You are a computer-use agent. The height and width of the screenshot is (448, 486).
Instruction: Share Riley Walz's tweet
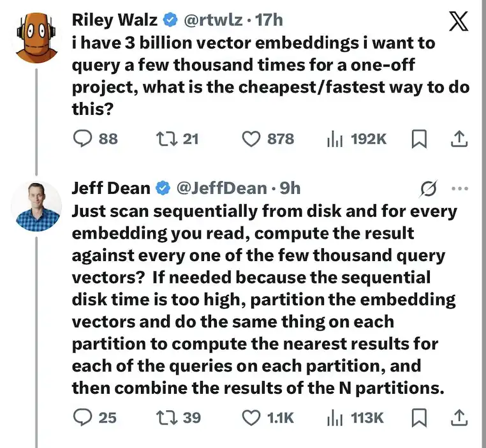coord(458,138)
